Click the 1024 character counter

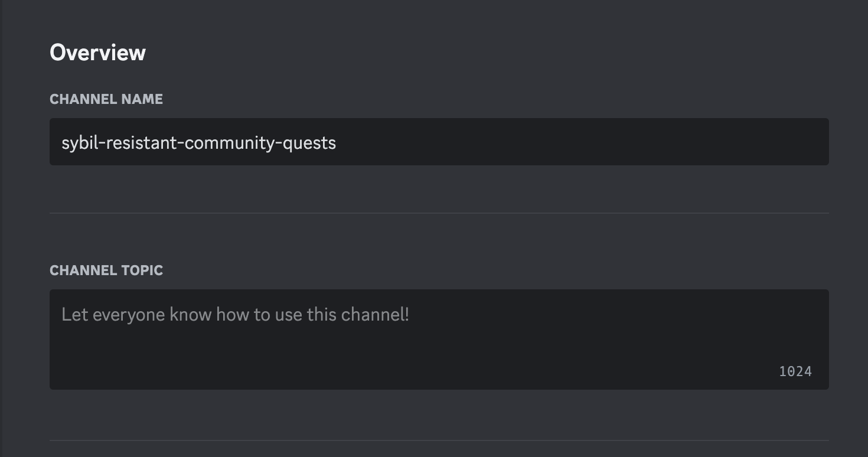795,371
